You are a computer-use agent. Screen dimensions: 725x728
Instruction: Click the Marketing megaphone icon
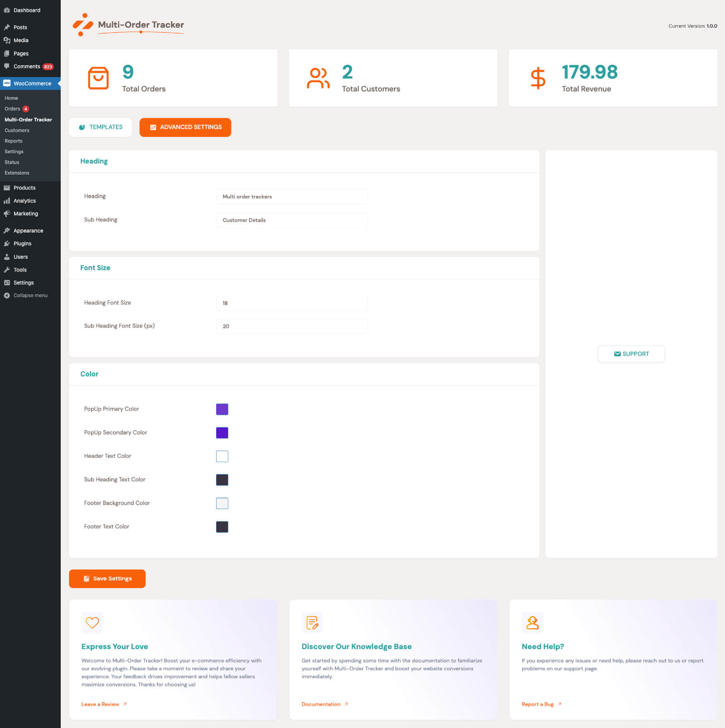[x=7, y=214]
